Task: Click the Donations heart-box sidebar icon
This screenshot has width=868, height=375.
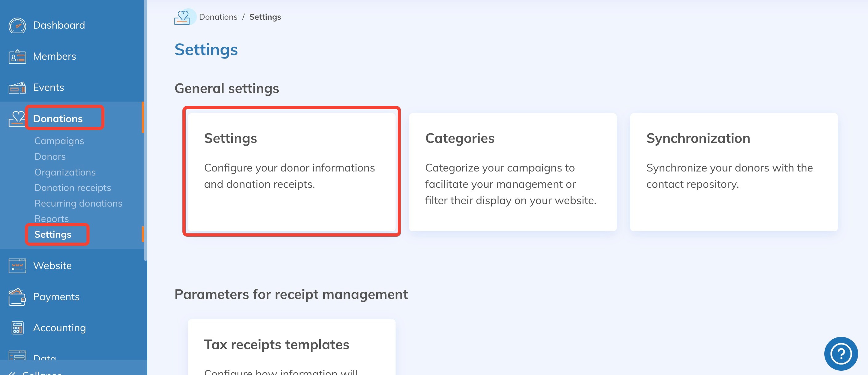Action: pos(17,119)
